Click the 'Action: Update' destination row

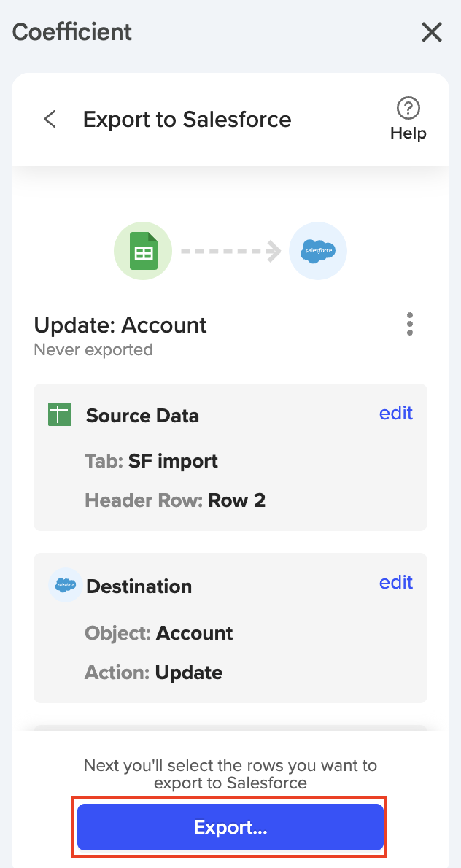(153, 673)
